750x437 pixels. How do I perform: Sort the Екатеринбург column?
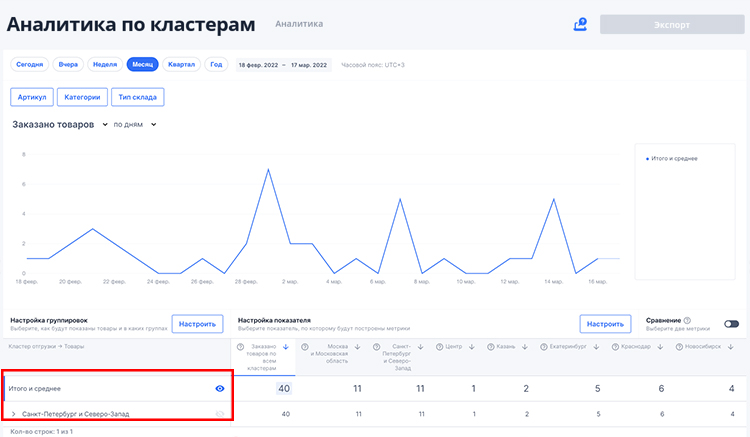click(x=596, y=347)
